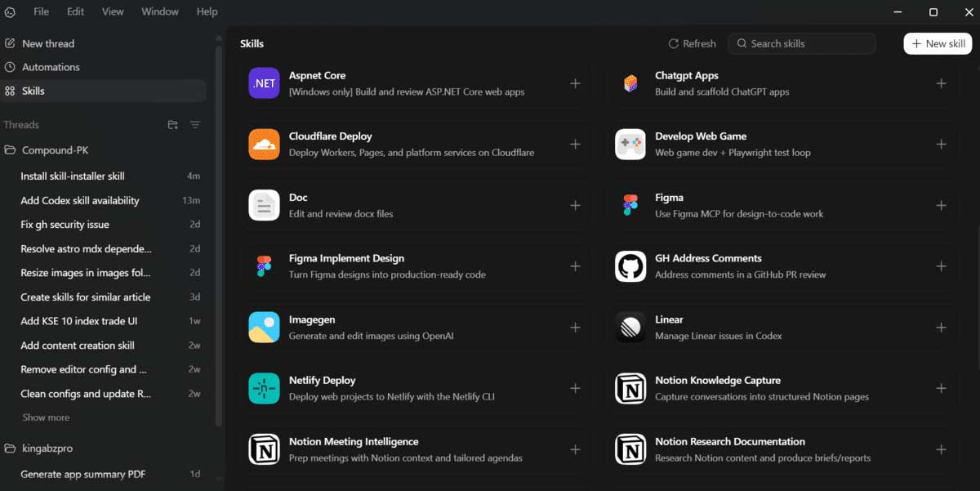
Task: Click the Develop Web Game controller logo
Action: click(x=630, y=145)
